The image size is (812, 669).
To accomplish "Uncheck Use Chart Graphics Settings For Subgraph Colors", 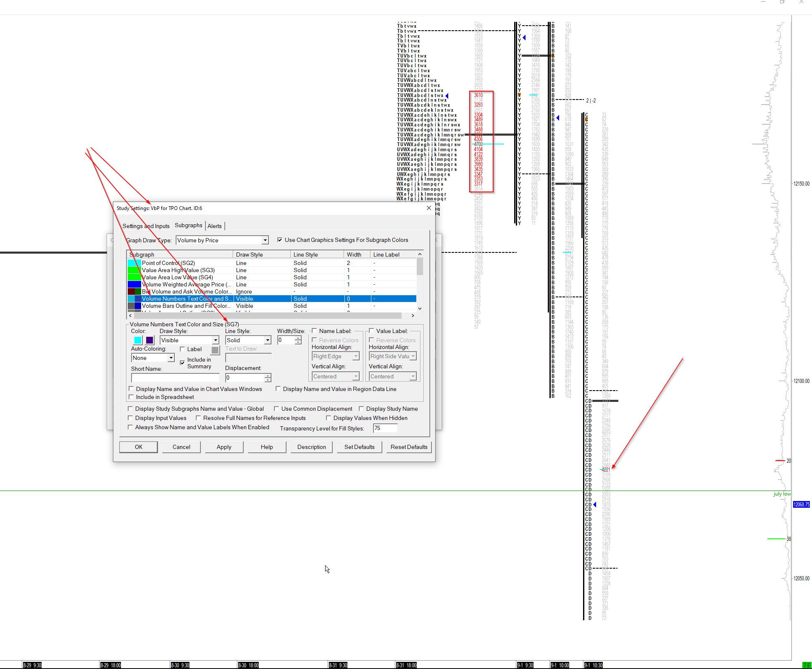I will click(x=280, y=240).
